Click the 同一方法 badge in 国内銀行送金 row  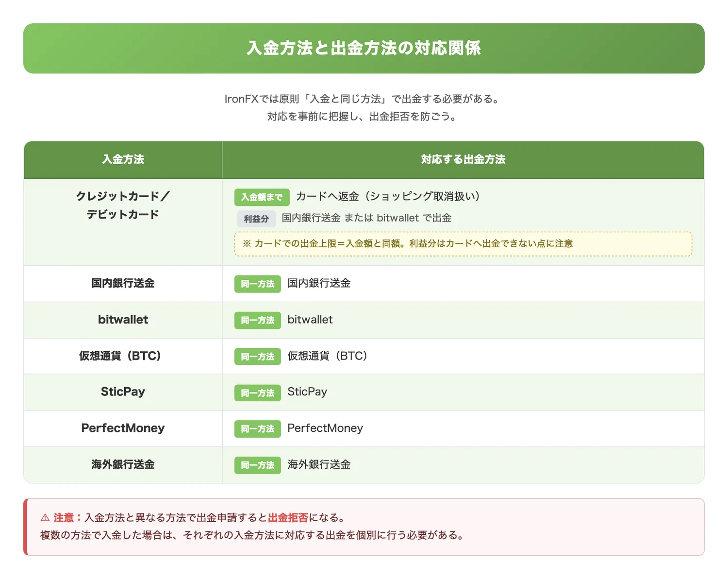(258, 284)
